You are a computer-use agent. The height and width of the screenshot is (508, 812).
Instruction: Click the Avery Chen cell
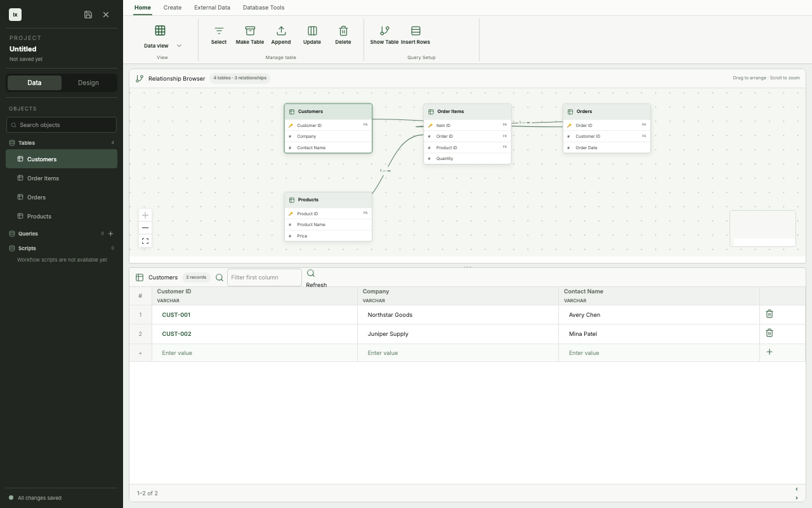click(659, 315)
